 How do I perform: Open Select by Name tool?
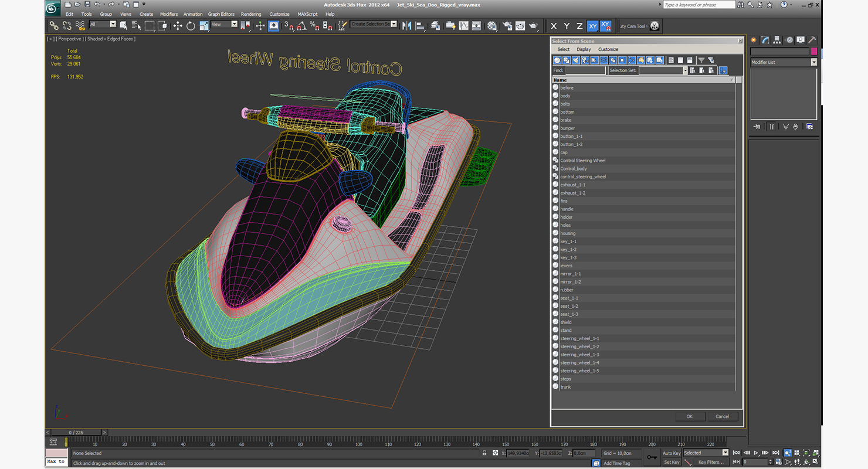pyautogui.click(x=137, y=26)
